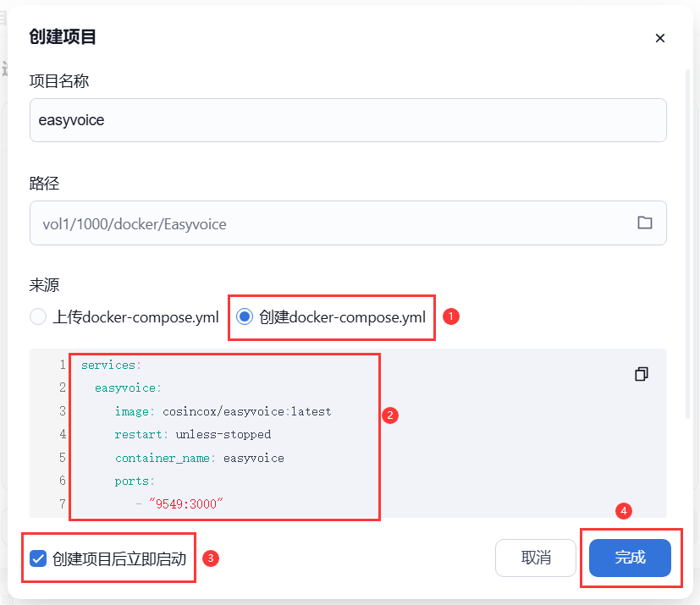The width and height of the screenshot is (700, 605).
Task: Select 上传docker-compose.yml radio option
Action: pyautogui.click(x=38, y=316)
